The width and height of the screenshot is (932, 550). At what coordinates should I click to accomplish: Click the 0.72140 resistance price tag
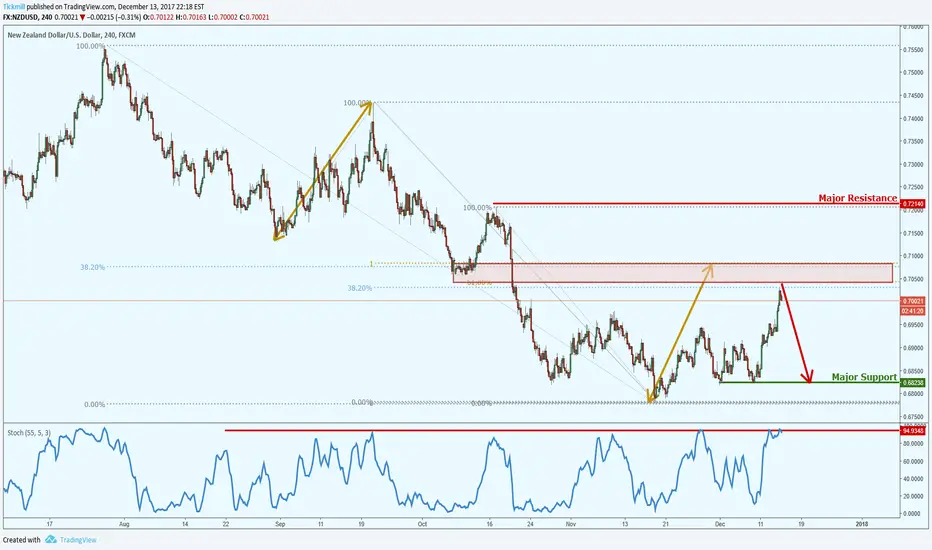(913, 204)
